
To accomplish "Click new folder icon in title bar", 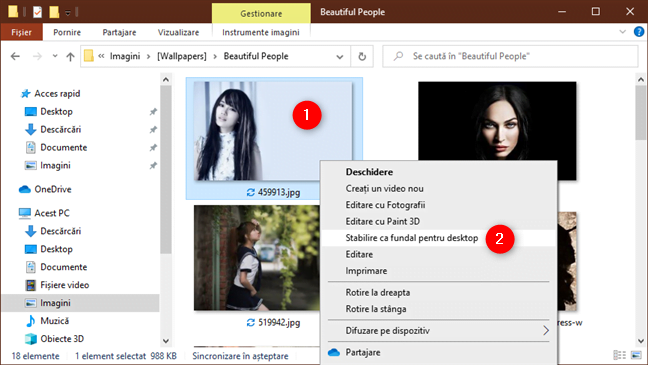I will click(54, 12).
